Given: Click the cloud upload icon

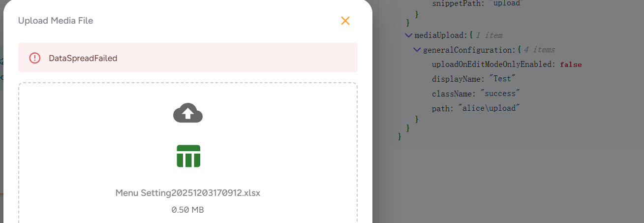Looking at the screenshot, I should [x=188, y=113].
